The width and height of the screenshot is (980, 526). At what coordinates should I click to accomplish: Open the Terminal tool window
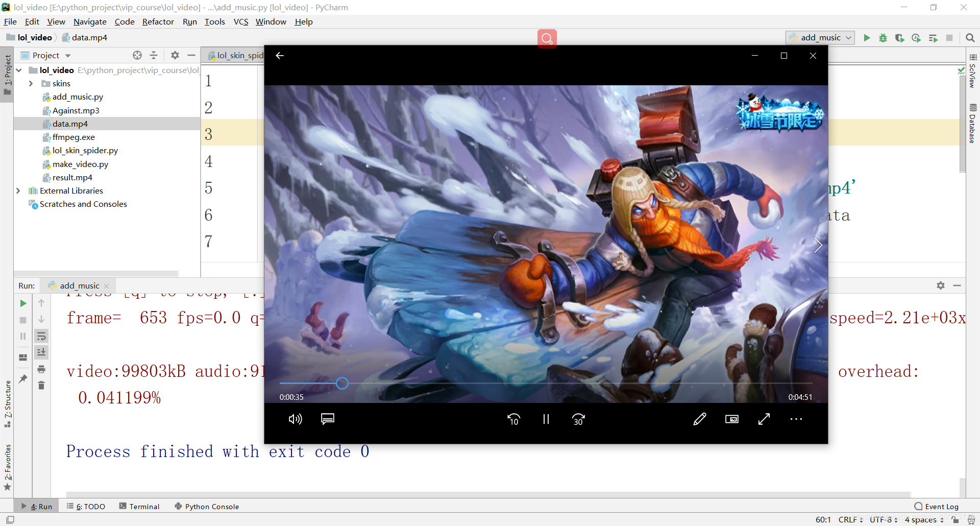139,506
